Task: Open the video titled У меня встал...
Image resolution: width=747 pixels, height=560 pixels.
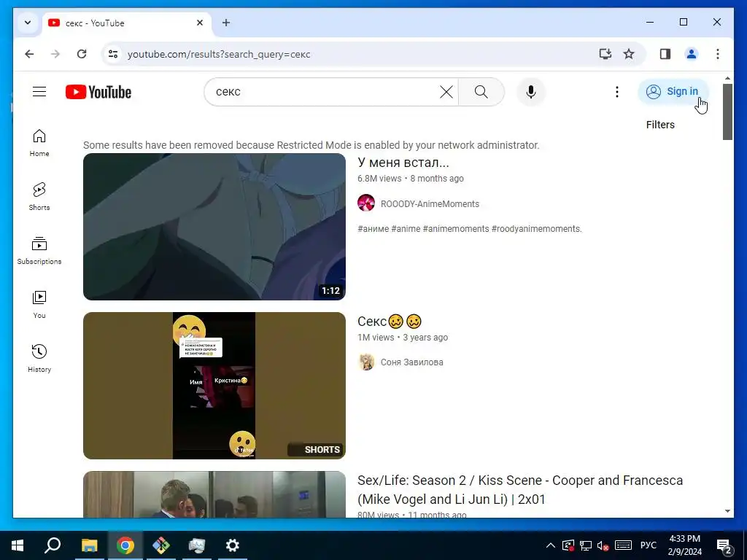Action: pyautogui.click(x=403, y=163)
